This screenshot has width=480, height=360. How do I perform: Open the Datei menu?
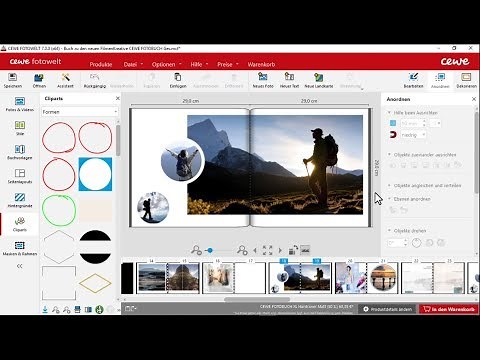pos(133,64)
